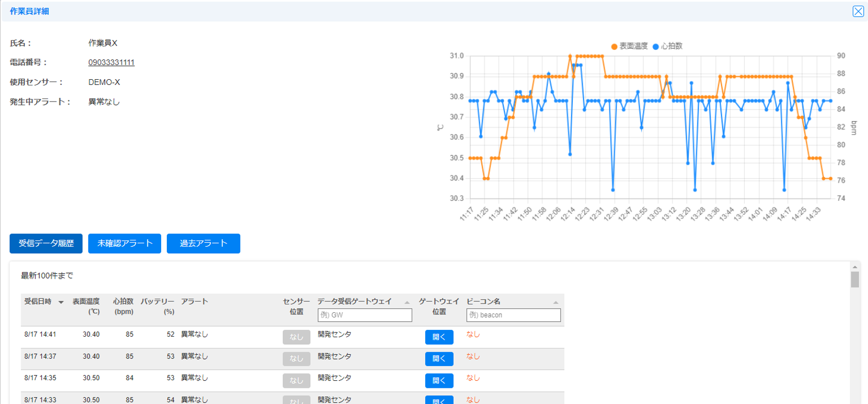Click sensor position なし for 14:35 row
868x404 pixels.
point(296,381)
